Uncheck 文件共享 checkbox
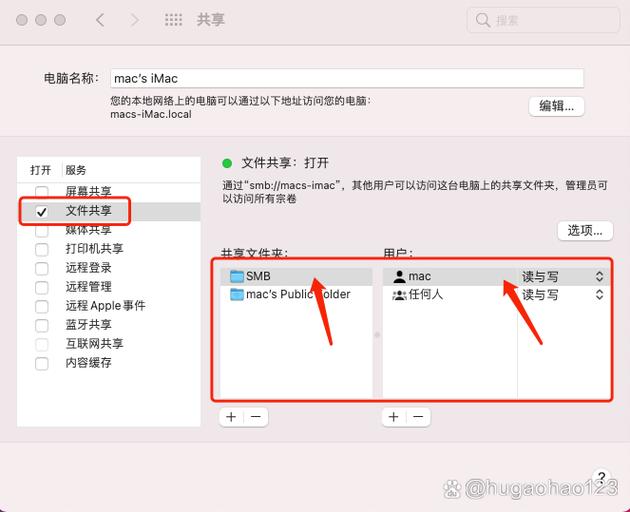This screenshot has height=512, width=630. [42, 211]
